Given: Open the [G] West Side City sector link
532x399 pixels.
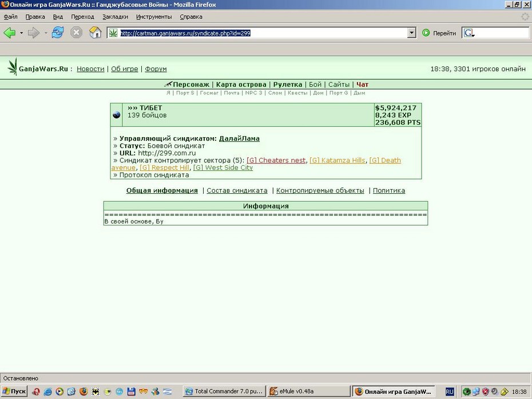Looking at the screenshot, I should (223, 167).
